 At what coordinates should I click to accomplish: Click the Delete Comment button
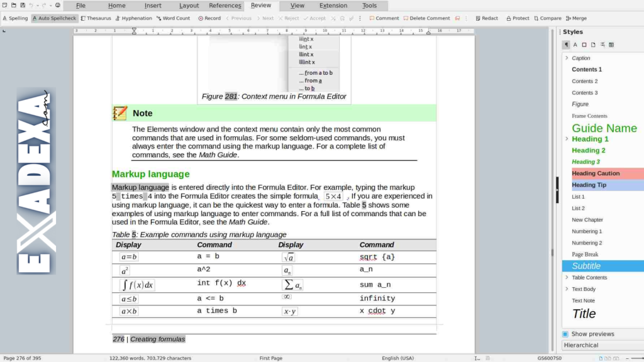(x=427, y=18)
